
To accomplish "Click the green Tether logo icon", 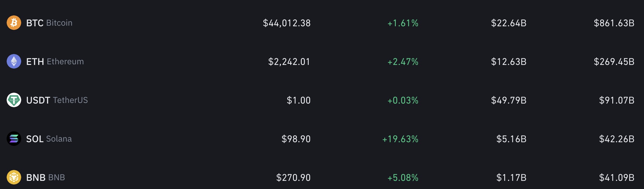I will pos(14,100).
